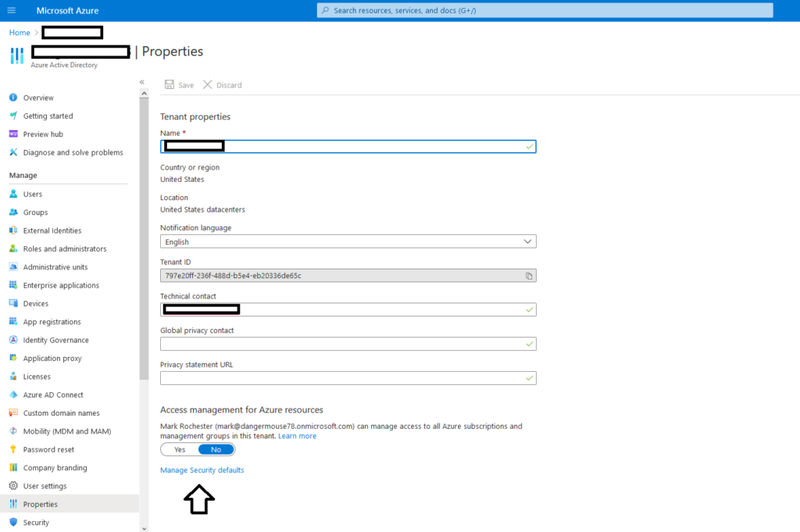The image size is (800, 532).
Task: Click the Getting started rocket icon
Action: click(13, 116)
